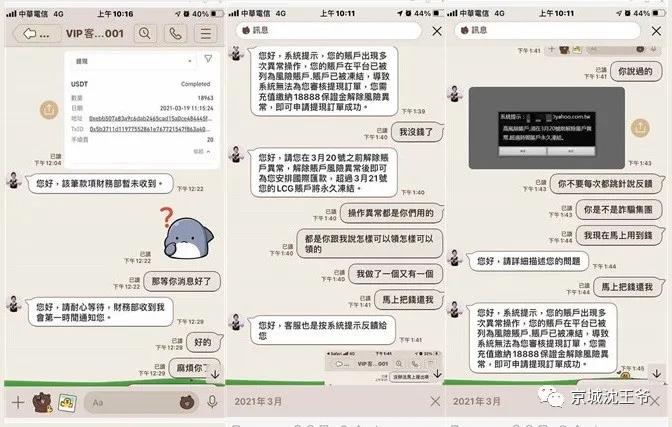Open the 地址 wallet address link

click(x=150, y=118)
